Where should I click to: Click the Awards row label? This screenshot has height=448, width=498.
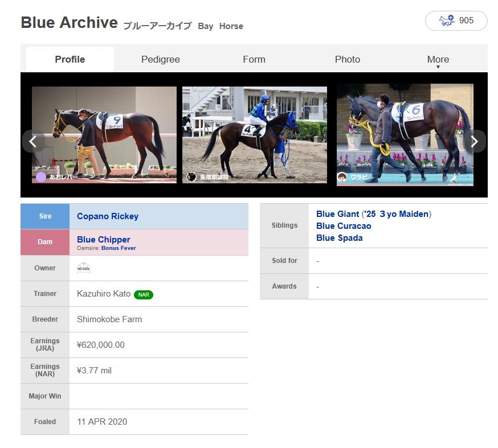click(284, 286)
